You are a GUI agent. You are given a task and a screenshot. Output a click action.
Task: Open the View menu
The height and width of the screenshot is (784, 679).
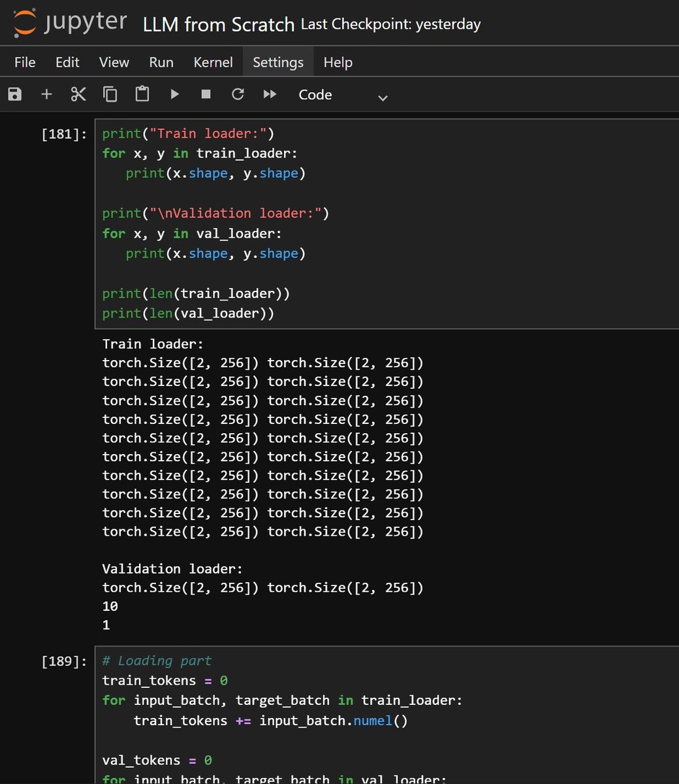point(114,62)
